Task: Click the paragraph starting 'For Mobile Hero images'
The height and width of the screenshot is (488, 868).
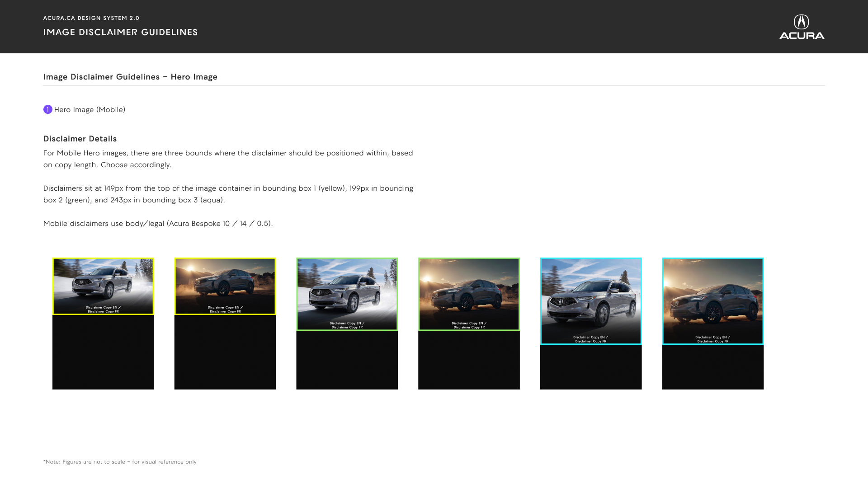Action: [x=228, y=159]
